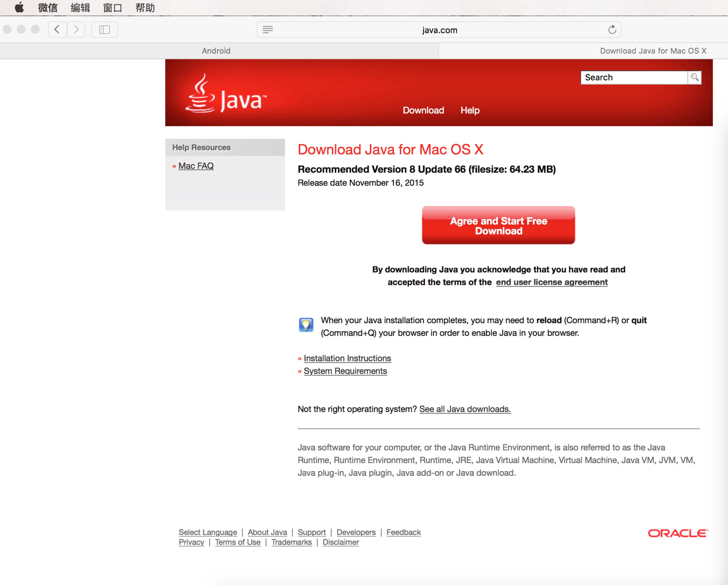Go forward with the browser forward arrow

(x=76, y=29)
